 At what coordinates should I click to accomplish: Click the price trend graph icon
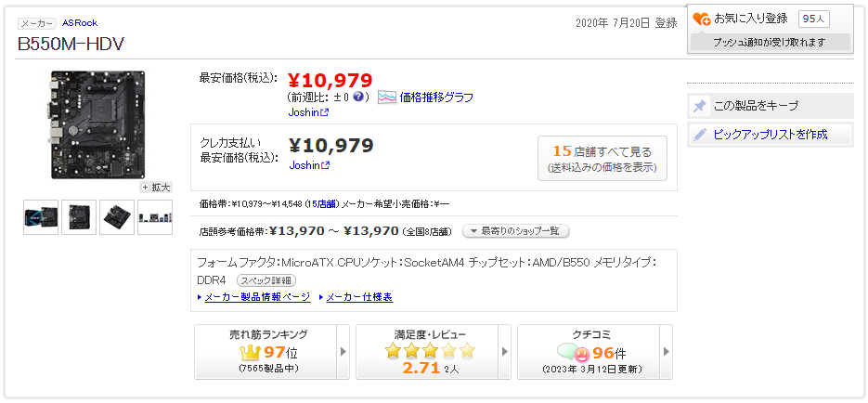387,97
